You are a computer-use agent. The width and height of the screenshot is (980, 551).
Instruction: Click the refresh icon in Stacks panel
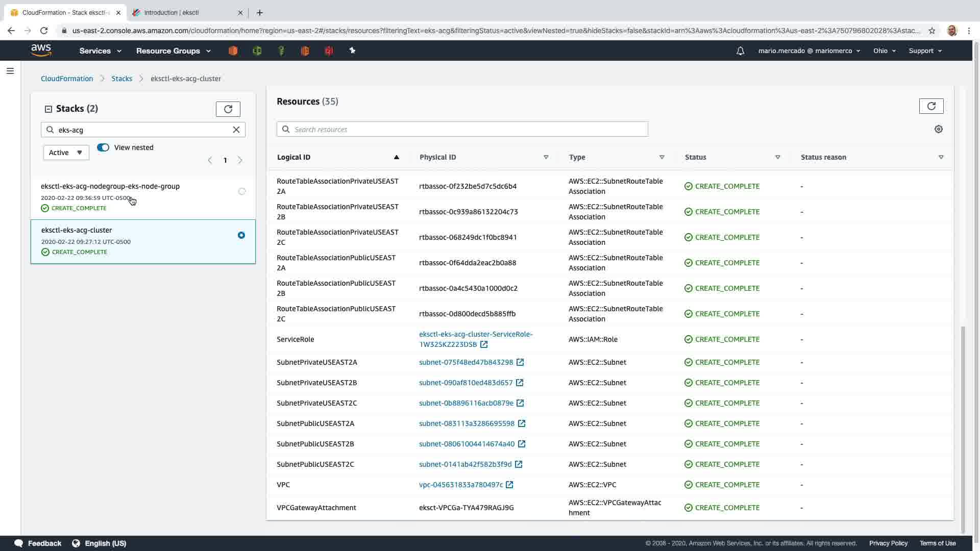pyautogui.click(x=228, y=109)
